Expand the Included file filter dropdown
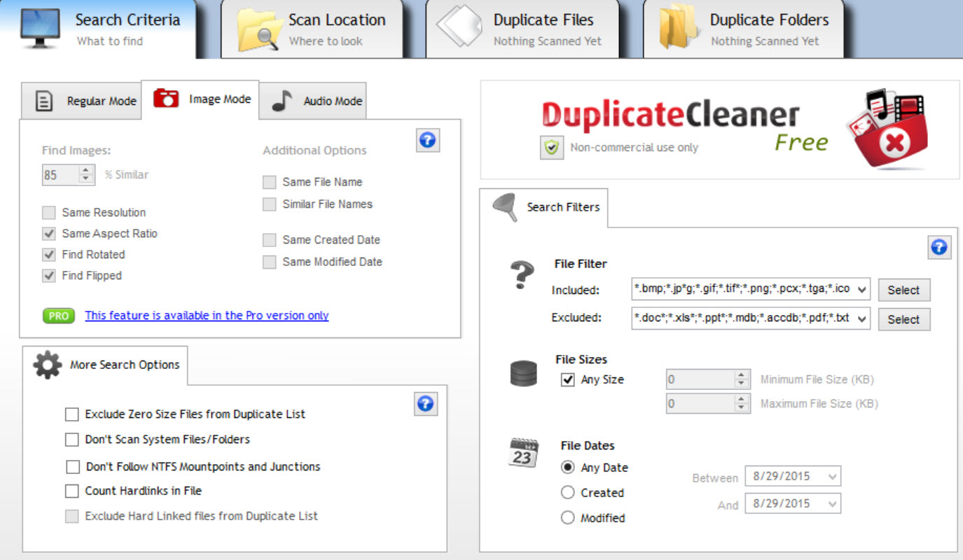 (861, 289)
